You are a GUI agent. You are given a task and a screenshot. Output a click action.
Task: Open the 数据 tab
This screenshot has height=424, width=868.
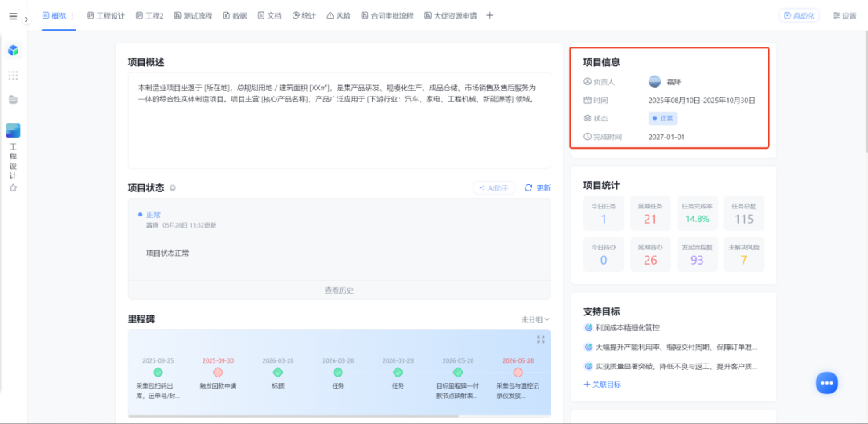pos(235,15)
